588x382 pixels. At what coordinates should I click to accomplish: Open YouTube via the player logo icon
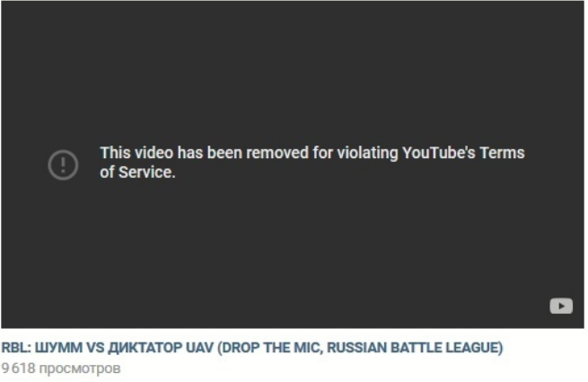(x=561, y=306)
